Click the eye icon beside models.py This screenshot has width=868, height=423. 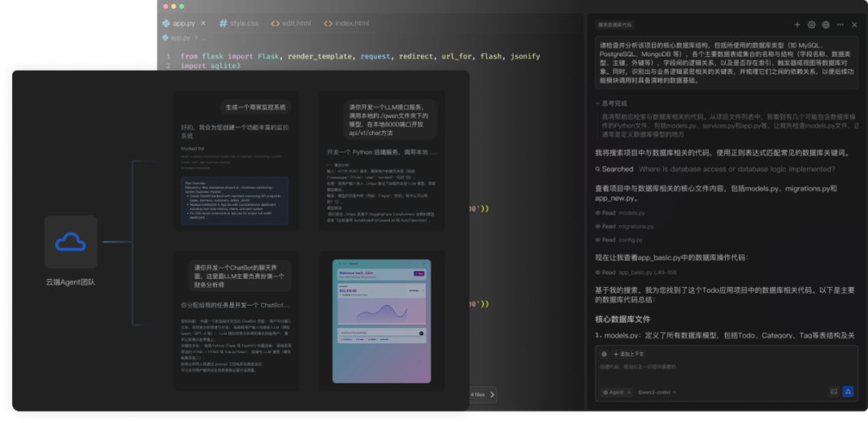pyautogui.click(x=598, y=212)
